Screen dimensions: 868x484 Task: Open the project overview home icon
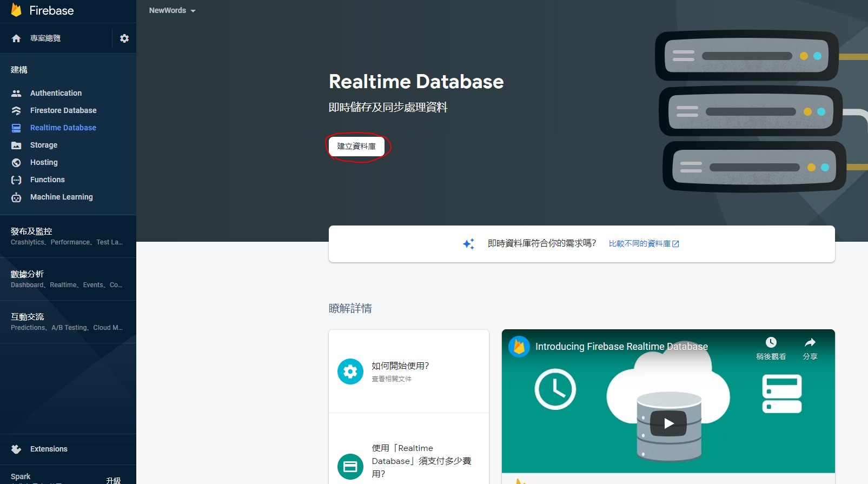click(16, 38)
